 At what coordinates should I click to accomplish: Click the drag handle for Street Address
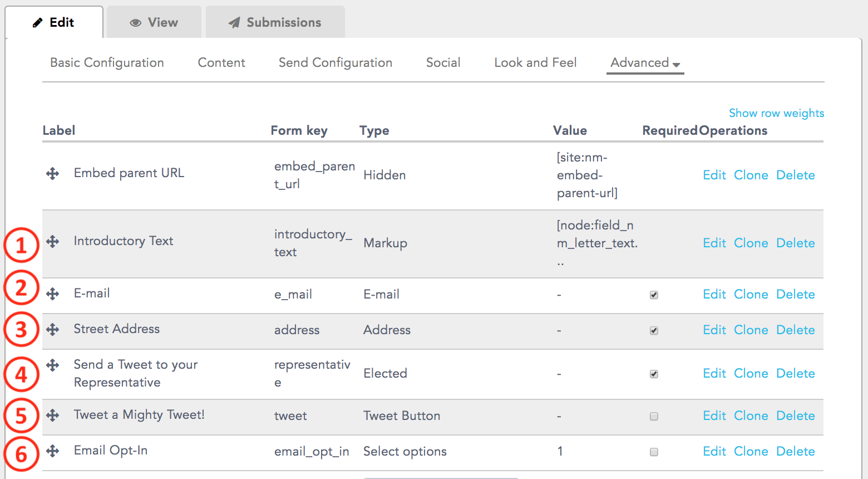click(x=52, y=330)
